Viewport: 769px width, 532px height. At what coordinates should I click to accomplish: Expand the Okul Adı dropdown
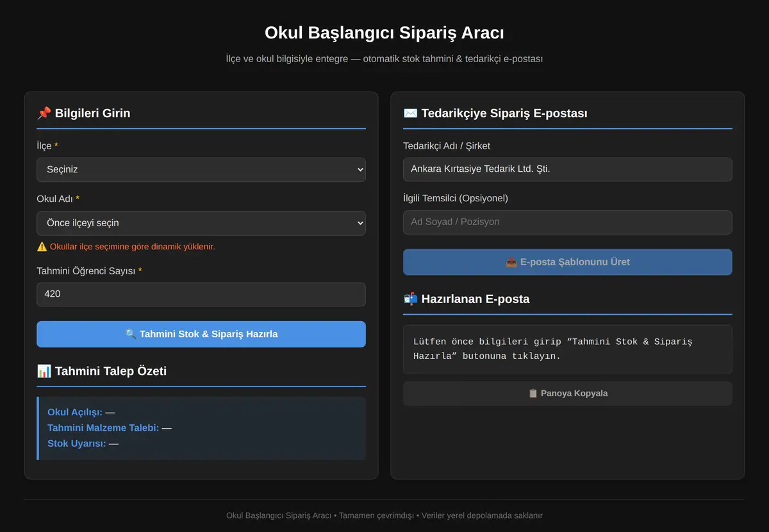[x=201, y=223]
